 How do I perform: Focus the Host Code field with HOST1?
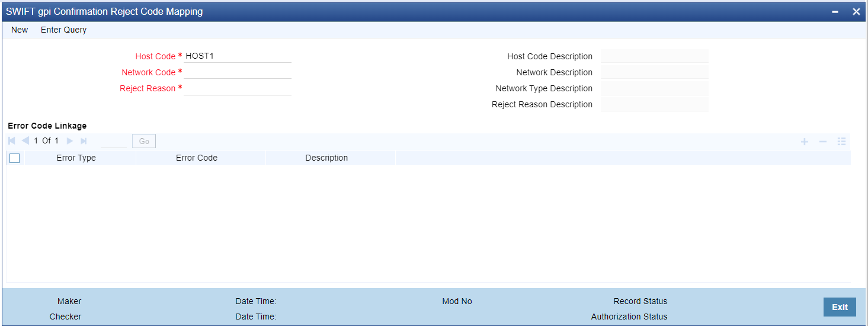click(238, 56)
